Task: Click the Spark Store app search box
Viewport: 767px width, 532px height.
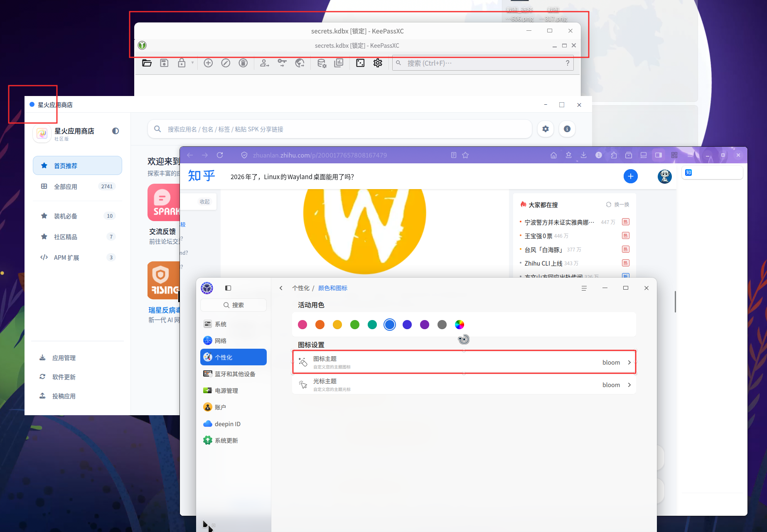Action: pyautogui.click(x=340, y=129)
